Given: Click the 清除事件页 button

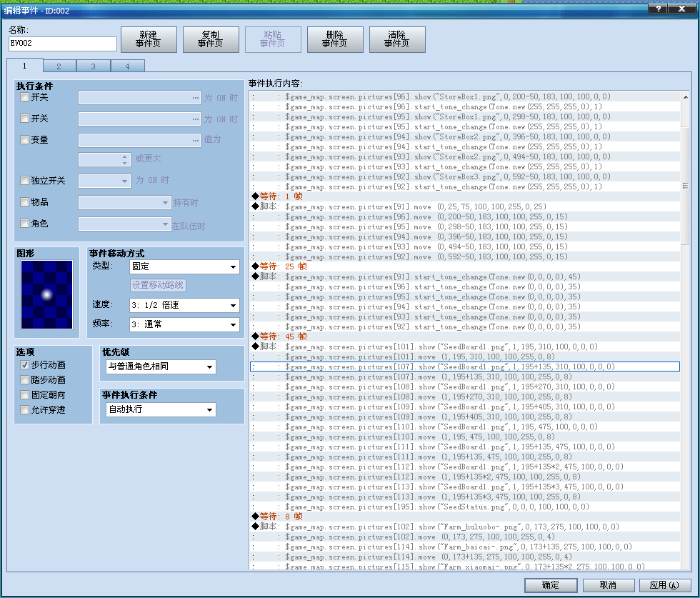Looking at the screenshot, I should click(397, 39).
